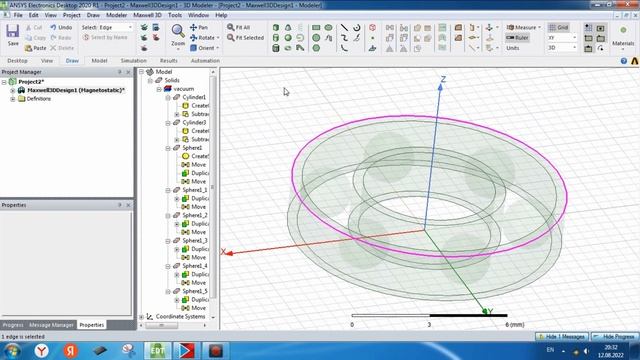640x360 pixels.
Task: Click the Hide Progress button
Action: point(615,337)
